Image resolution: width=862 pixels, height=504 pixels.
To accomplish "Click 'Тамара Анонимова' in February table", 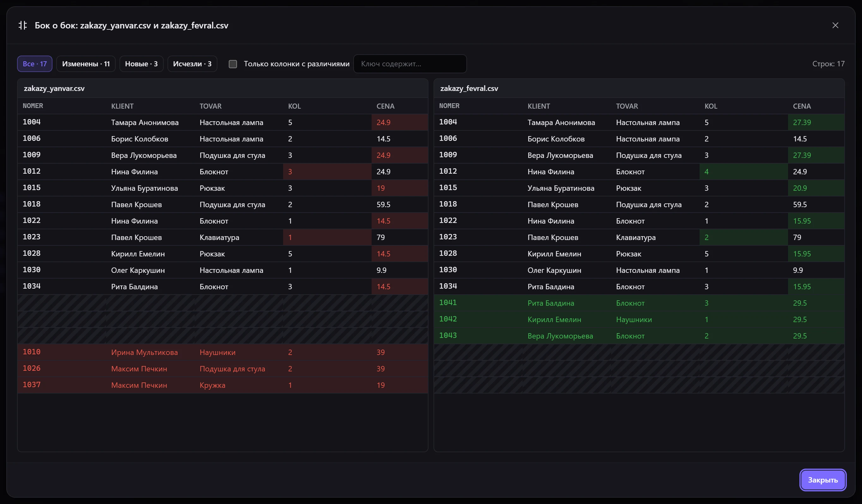I will [561, 123].
